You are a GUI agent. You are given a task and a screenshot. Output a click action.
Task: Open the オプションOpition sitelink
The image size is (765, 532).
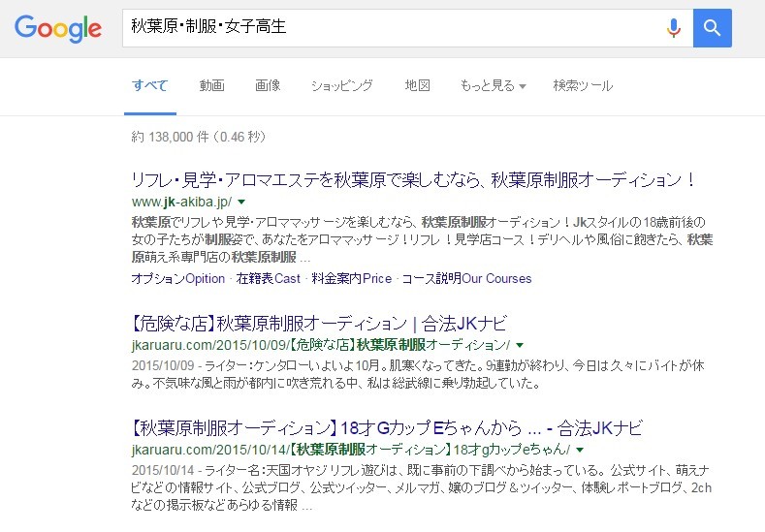click(x=178, y=278)
